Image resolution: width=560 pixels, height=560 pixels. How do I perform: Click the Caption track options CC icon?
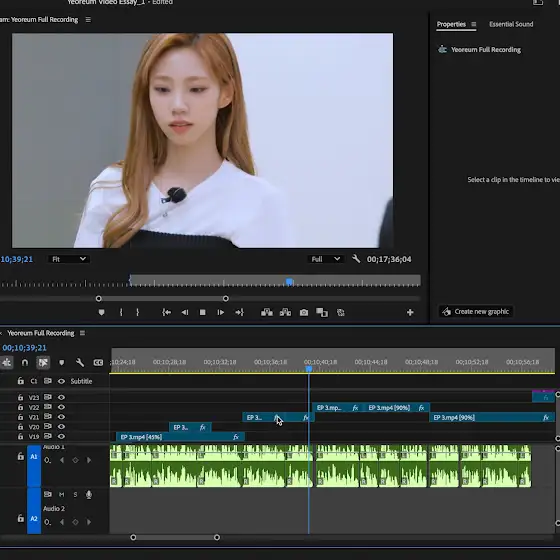pos(98,363)
